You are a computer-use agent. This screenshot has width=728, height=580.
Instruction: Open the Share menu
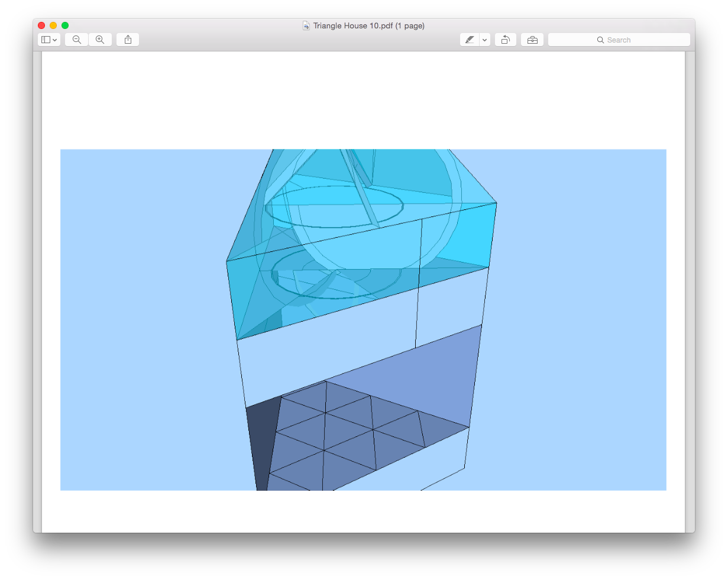tap(128, 40)
